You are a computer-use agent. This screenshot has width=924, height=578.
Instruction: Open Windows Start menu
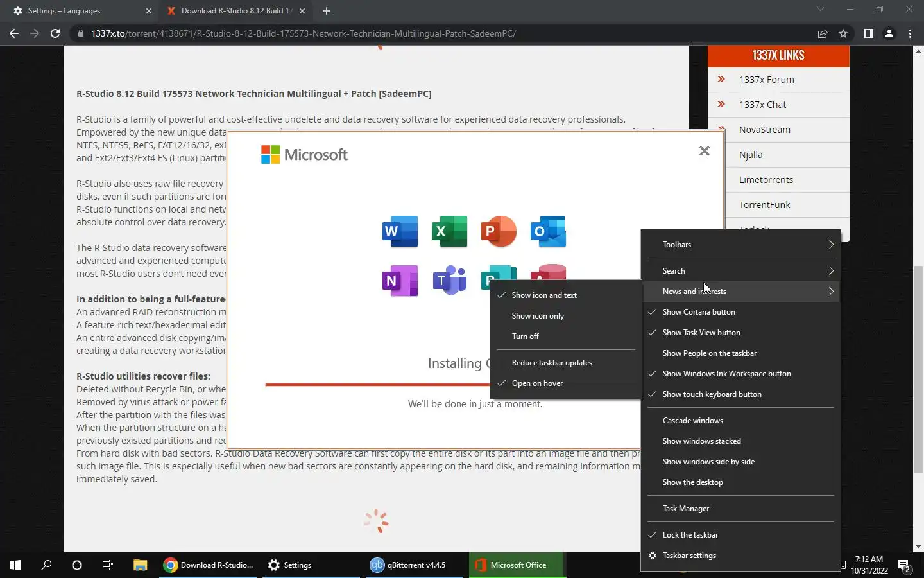(x=15, y=565)
